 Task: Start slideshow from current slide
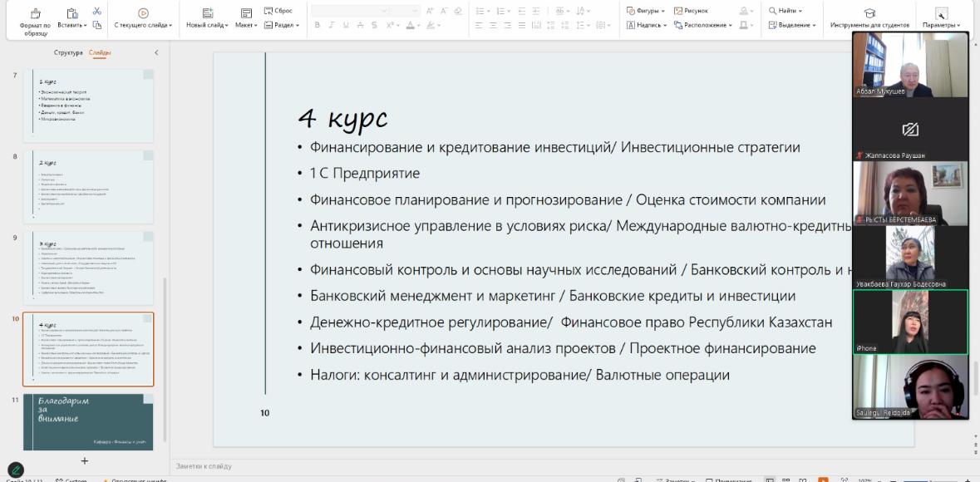(143, 12)
